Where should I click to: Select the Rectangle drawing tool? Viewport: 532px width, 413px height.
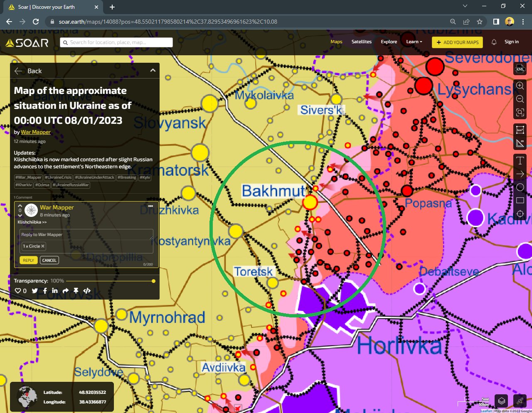[x=520, y=201]
